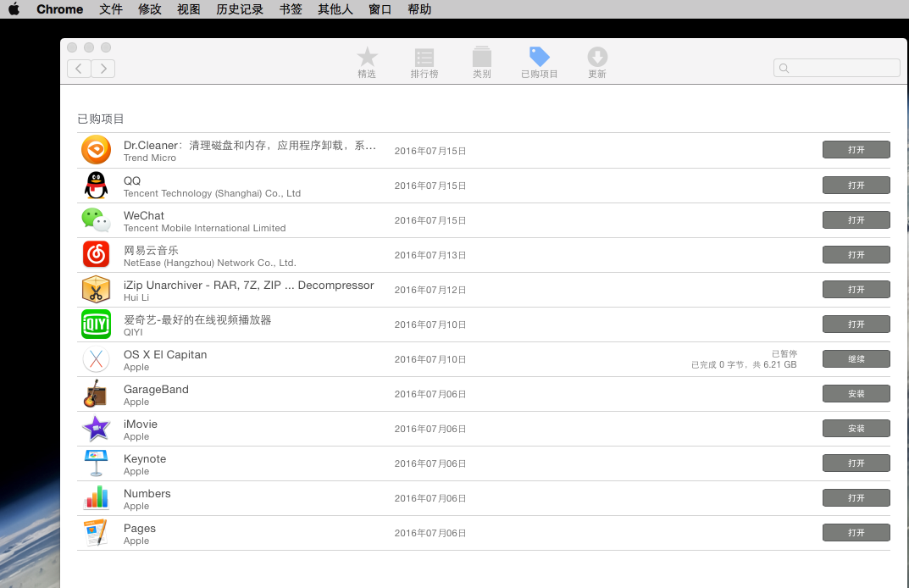Open the 其他人 menu

point(335,9)
